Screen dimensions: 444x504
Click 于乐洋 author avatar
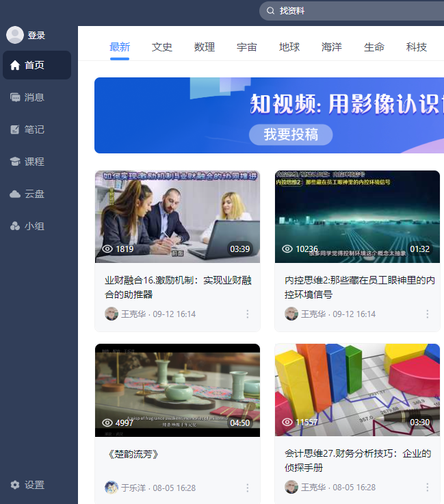tap(112, 488)
